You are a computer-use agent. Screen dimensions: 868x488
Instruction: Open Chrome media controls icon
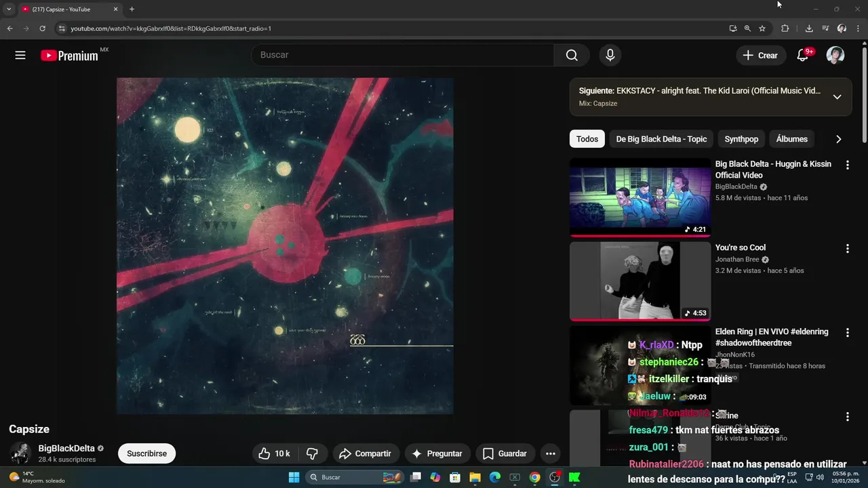825,28
